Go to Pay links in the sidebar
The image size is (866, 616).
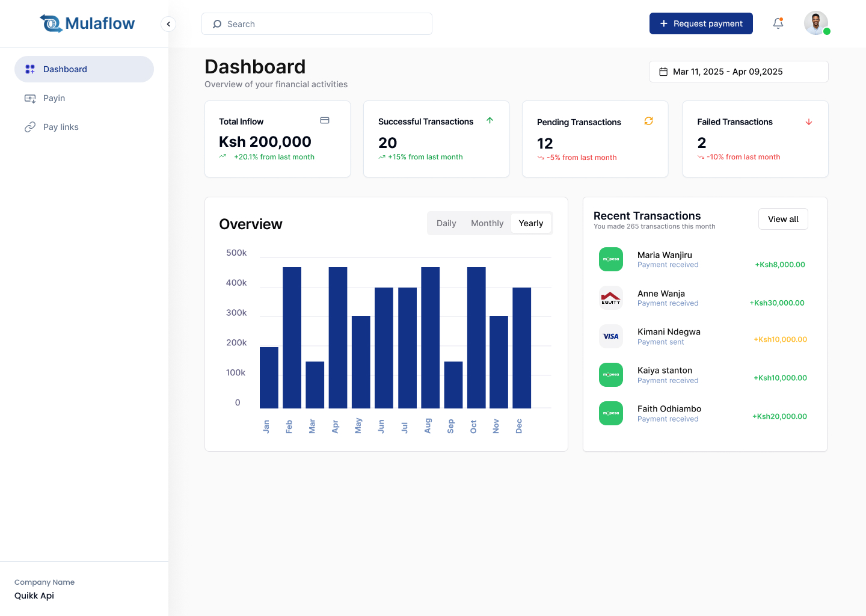[x=61, y=127]
